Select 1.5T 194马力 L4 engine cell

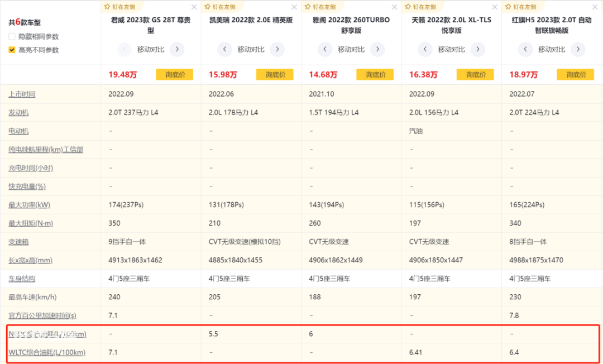tap(334, 113)
